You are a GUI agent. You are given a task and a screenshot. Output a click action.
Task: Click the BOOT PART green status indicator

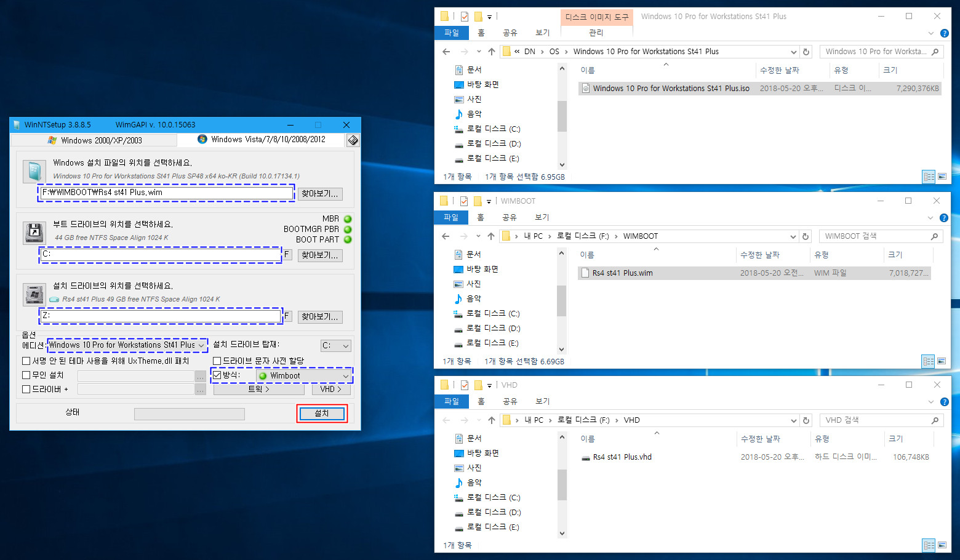[x=348, y=239]
